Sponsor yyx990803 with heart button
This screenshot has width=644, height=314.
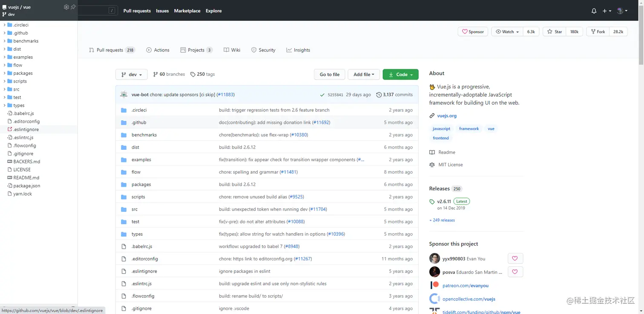[515, 258]
